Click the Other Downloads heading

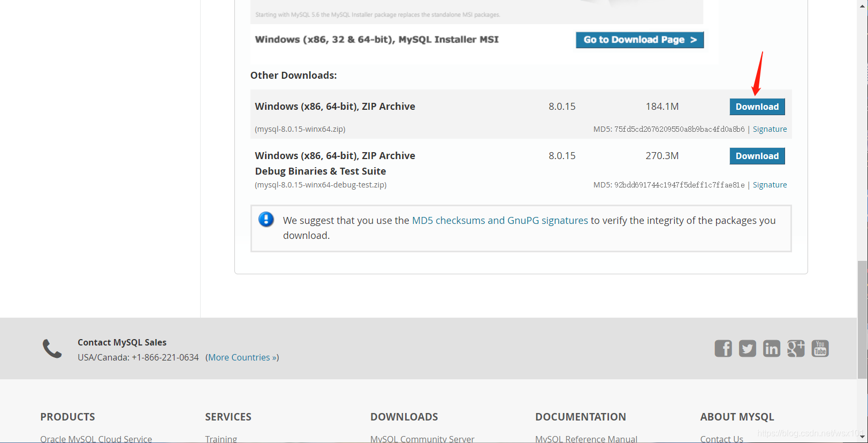(293, 76)
